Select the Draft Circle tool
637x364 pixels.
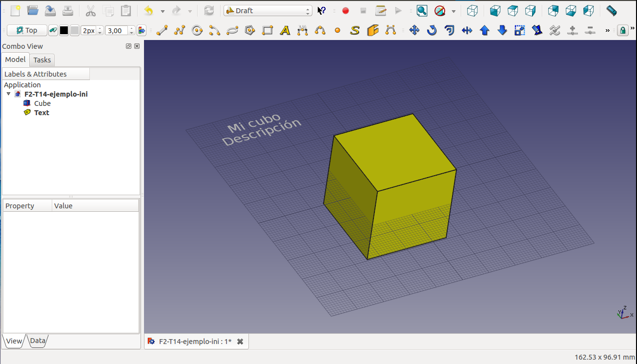(x=197, y=31)
